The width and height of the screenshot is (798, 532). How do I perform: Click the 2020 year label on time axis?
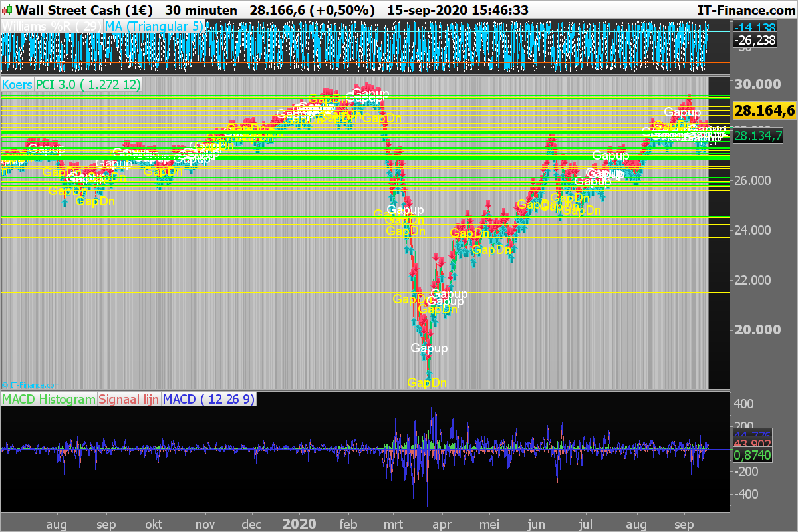(300, 524)
